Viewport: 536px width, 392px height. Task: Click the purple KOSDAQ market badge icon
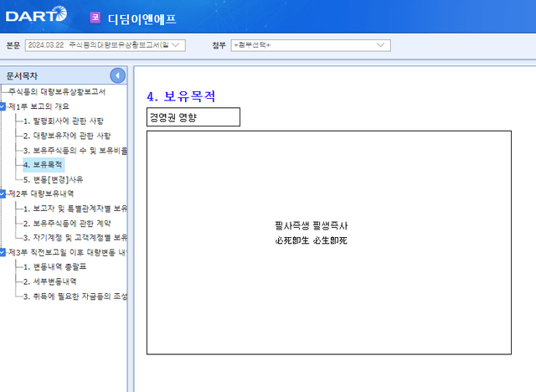coord(95,16)
